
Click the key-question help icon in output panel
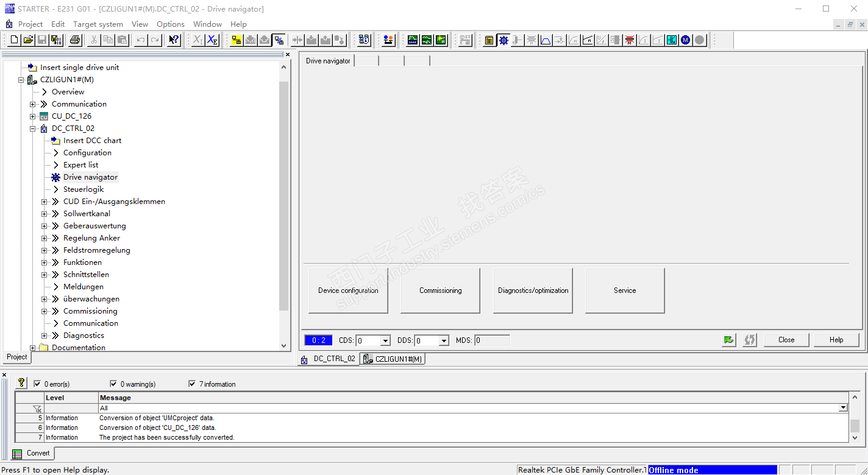21,383
